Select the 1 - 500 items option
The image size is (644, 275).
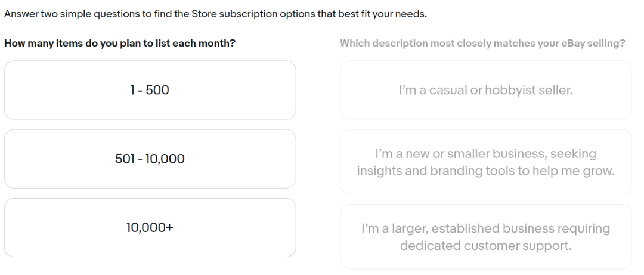coord(150,90)
